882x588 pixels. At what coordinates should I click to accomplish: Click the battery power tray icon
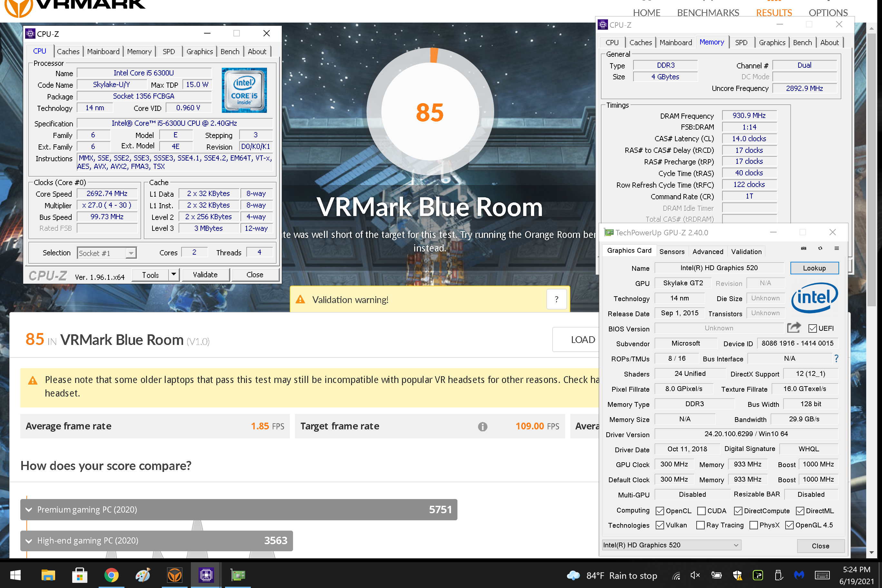[x=716, y=576]
